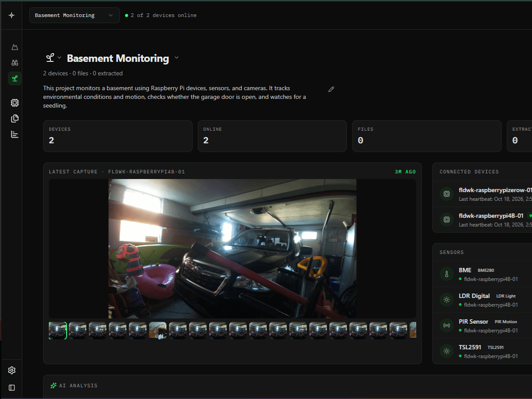
Task: Click the light icon for TSL2591 sensor
Action: pyautogui.click(x=447, y=351)
